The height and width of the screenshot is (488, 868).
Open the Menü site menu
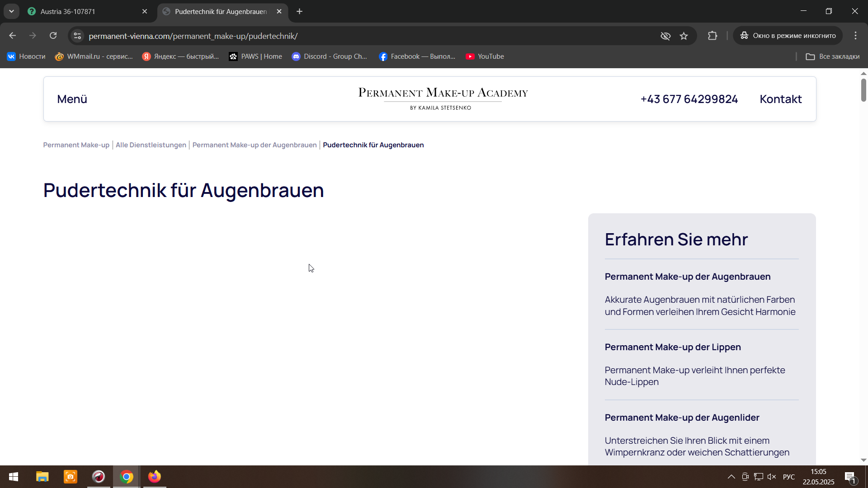[72, 99]
